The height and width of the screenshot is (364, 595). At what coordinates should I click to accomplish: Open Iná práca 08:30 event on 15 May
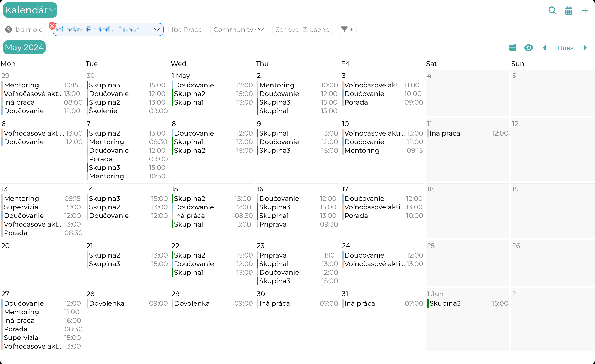tap(212, 216)
